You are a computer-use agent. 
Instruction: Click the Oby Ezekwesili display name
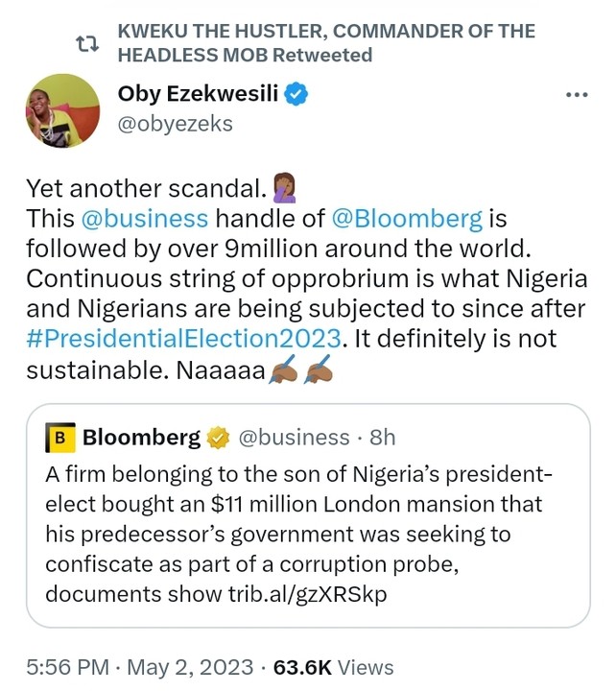point(199,94)
